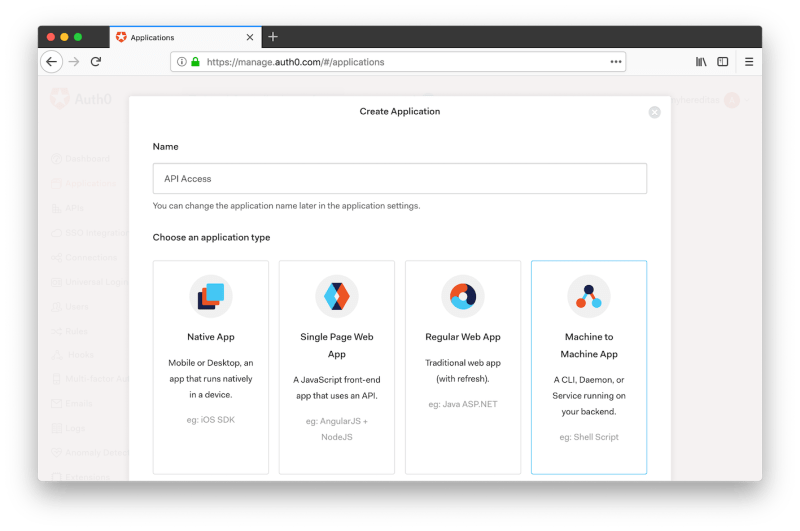Reload the page with refresh icon
800x531 pixels.
tap(96, 62)
